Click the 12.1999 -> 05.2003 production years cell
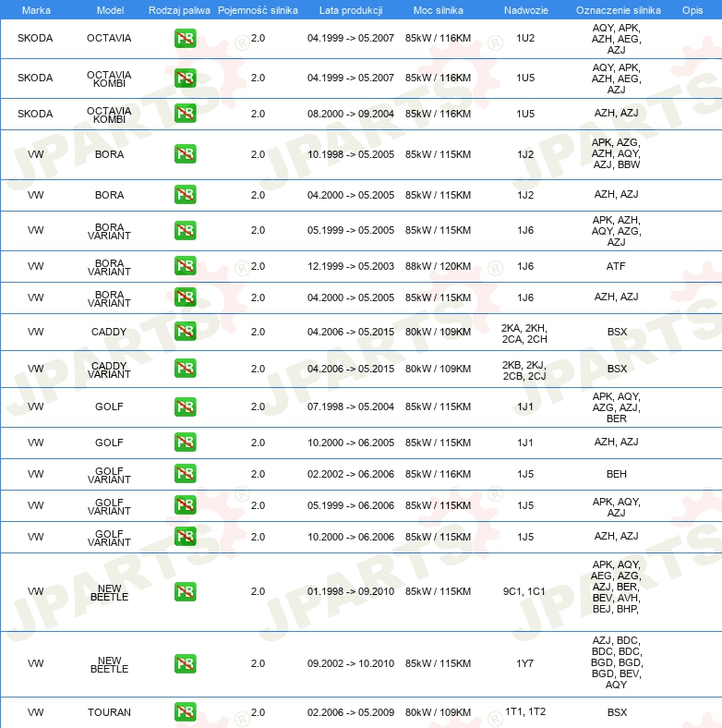722x728 pixels. pyautogui.click(x=350, y=266)
